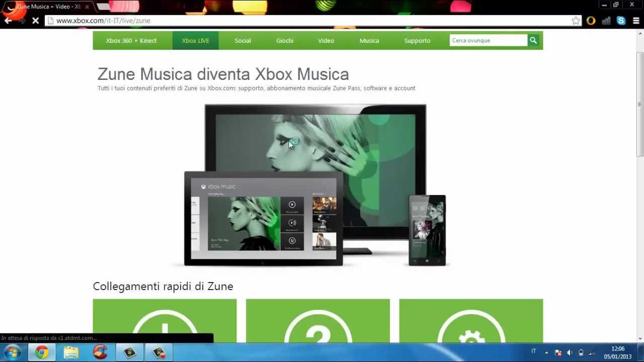Screen dimensions: 644x362
Task: Open the network signal tray icon
Action: point(593,352)
